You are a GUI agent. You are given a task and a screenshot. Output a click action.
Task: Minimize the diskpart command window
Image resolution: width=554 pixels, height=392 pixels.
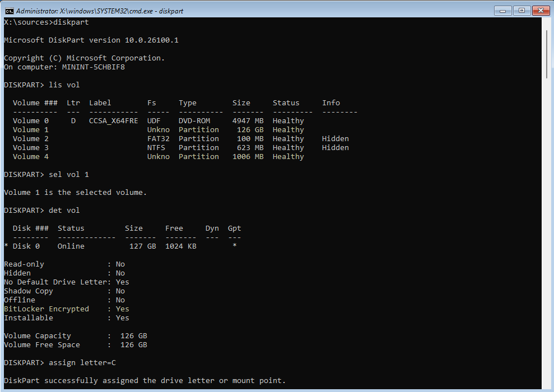pos(503,11)
